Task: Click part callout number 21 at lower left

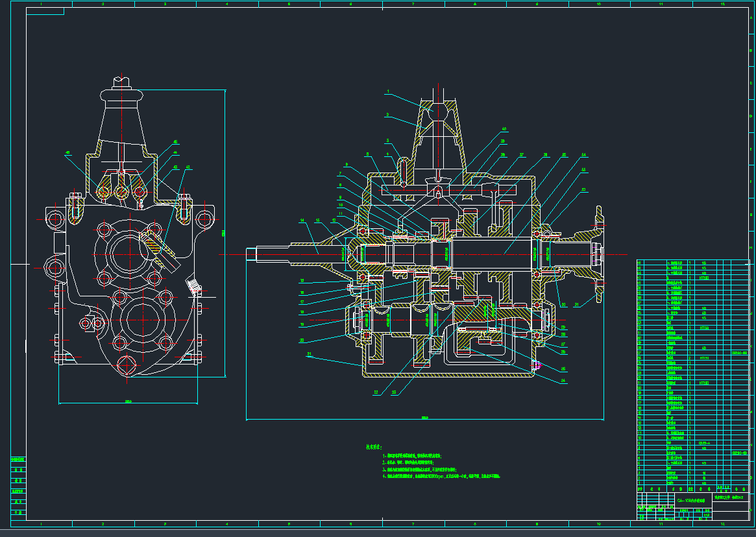Action: coord(309,353)
